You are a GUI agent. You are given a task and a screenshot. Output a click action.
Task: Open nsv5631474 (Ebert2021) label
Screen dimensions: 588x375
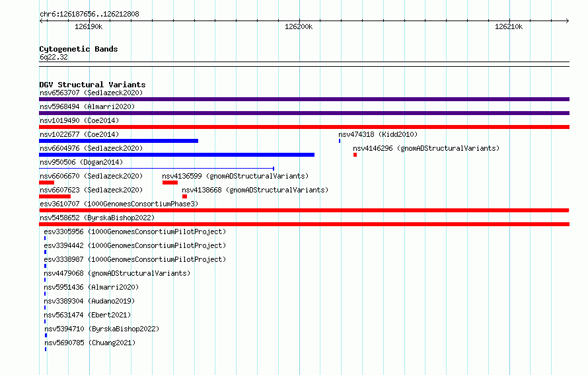click(x=87, y=315)
